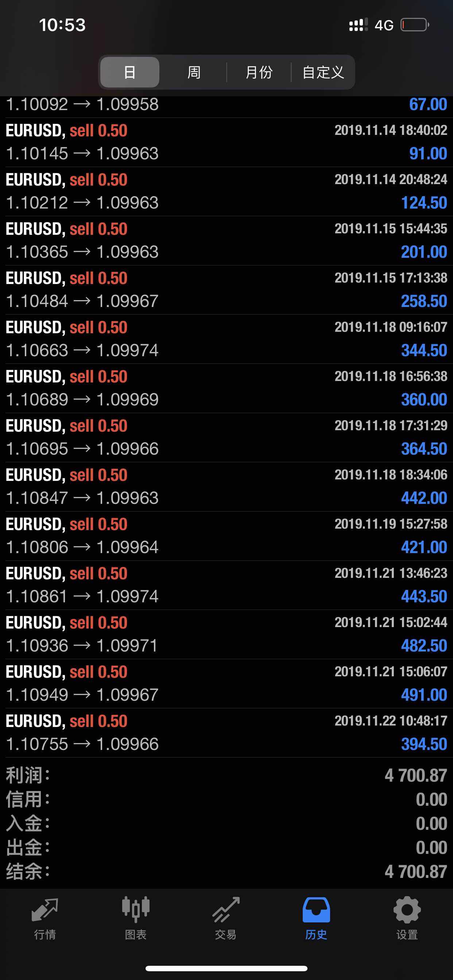Tap the 利润 profit summary row
The height and width of the screenshot is (980, 453).
pyautogui.click(x=226, y=775)
